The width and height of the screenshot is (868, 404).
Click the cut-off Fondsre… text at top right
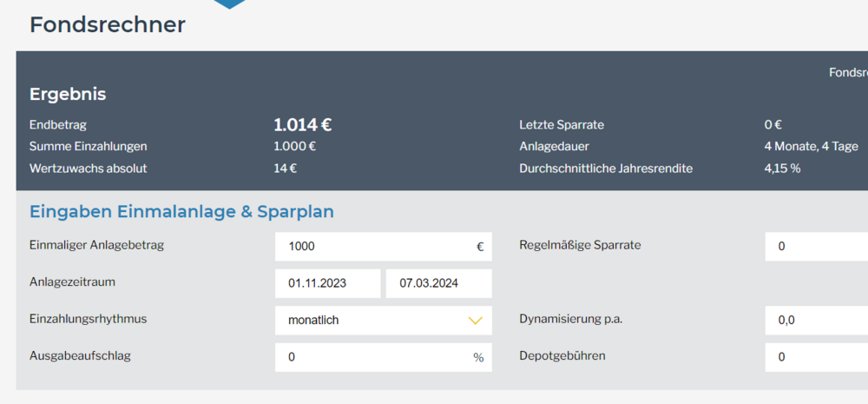tap(847, 72)
